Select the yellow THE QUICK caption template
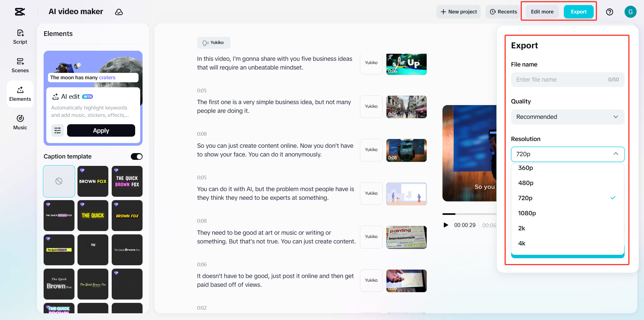Screen dimensions: 644x320 [93, 216]
